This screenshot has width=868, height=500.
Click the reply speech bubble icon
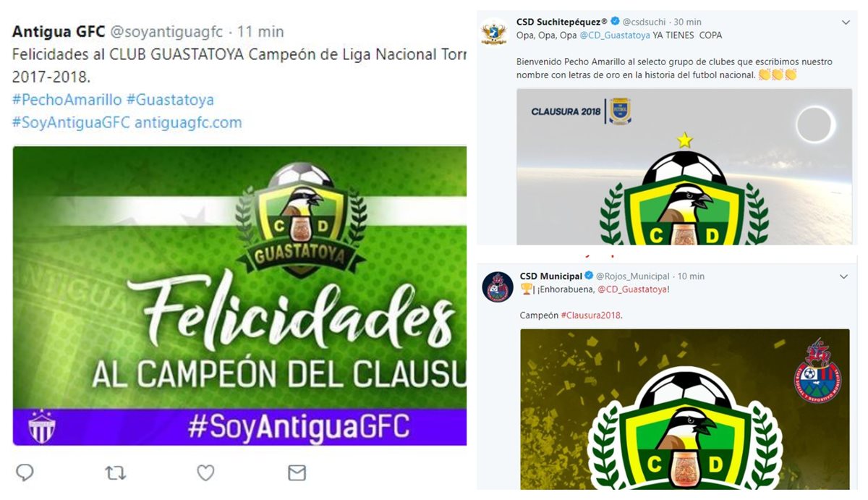click(25, 473)
